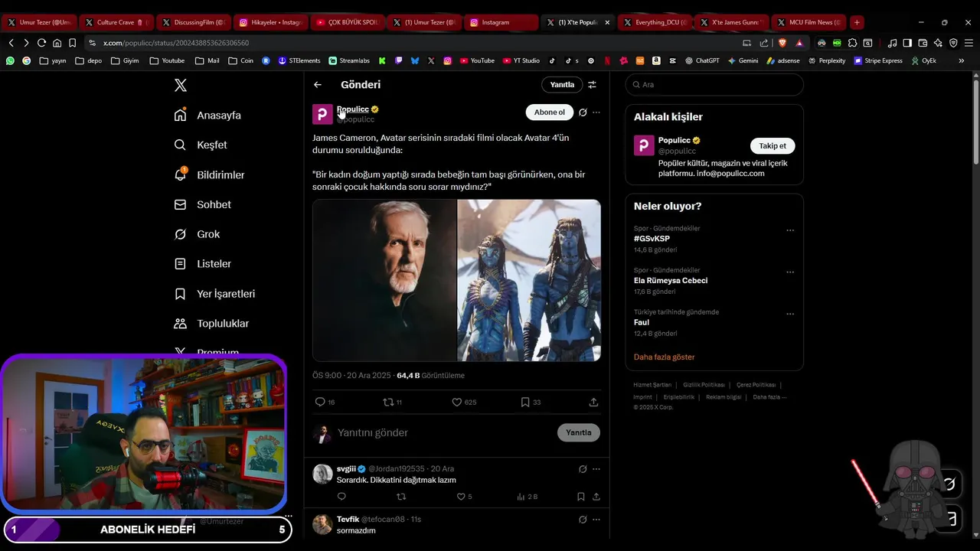Open the ChatGPT bookmark
This screenshot has height=551, width=980.
702,60
